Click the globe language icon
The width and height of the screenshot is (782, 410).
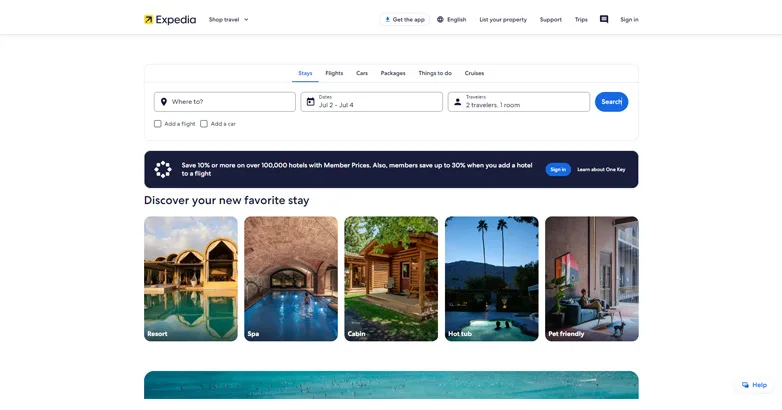[440, 19]
